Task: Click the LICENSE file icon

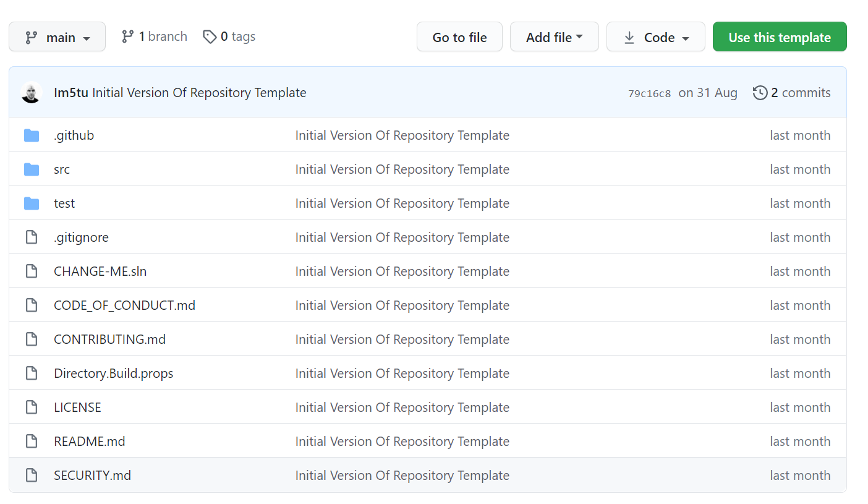Action: point(31,408)
